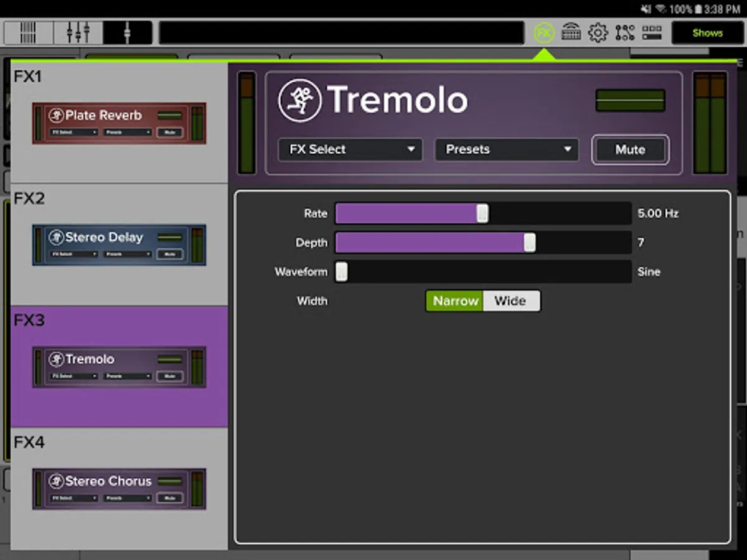
Task: Click the running man logo beside Tremolo title
Action: pyautogui.click(x=300, y=100)
